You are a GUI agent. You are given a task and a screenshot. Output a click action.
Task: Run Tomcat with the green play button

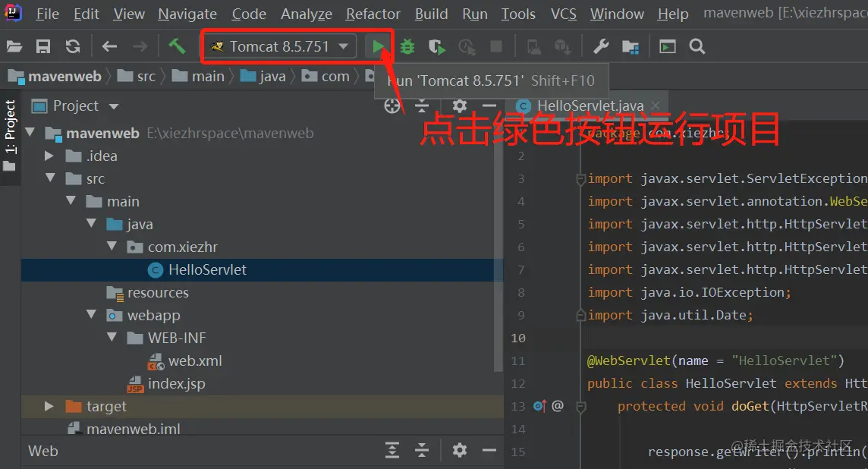click(x=378, y=47)
